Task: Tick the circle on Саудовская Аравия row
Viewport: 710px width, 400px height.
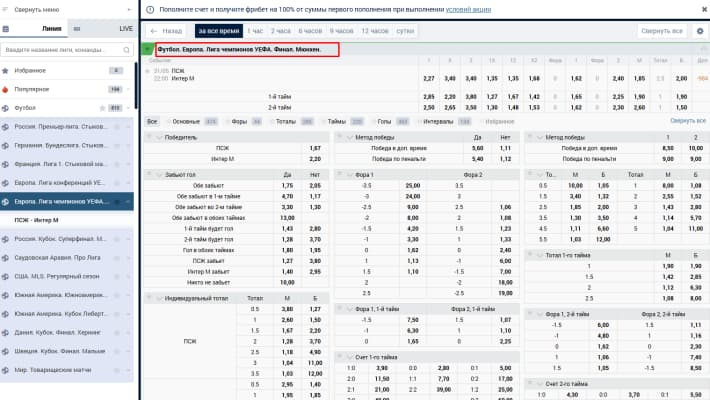Action: pos(117,258)
